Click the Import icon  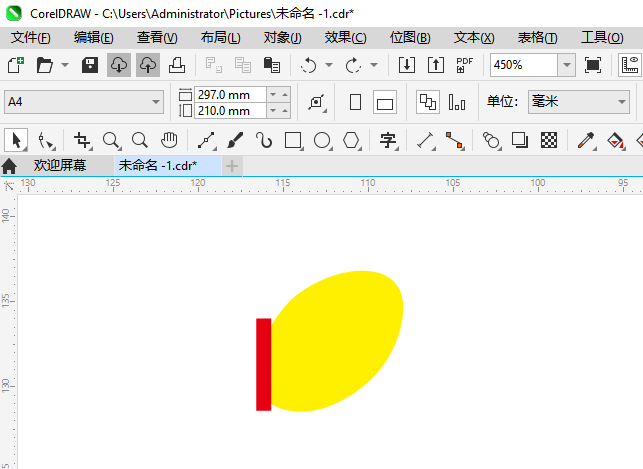tap(407, 65)
